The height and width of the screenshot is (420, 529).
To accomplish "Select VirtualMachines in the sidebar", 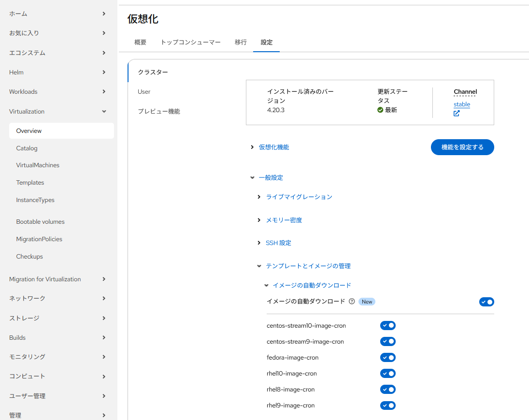I will click(x=38, y=165).
